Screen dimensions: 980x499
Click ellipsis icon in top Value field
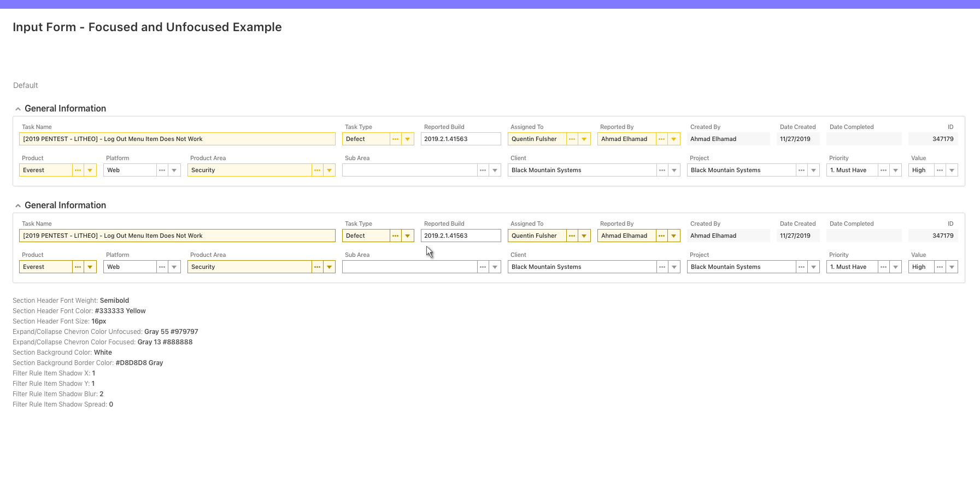click(x=940, y=170)
